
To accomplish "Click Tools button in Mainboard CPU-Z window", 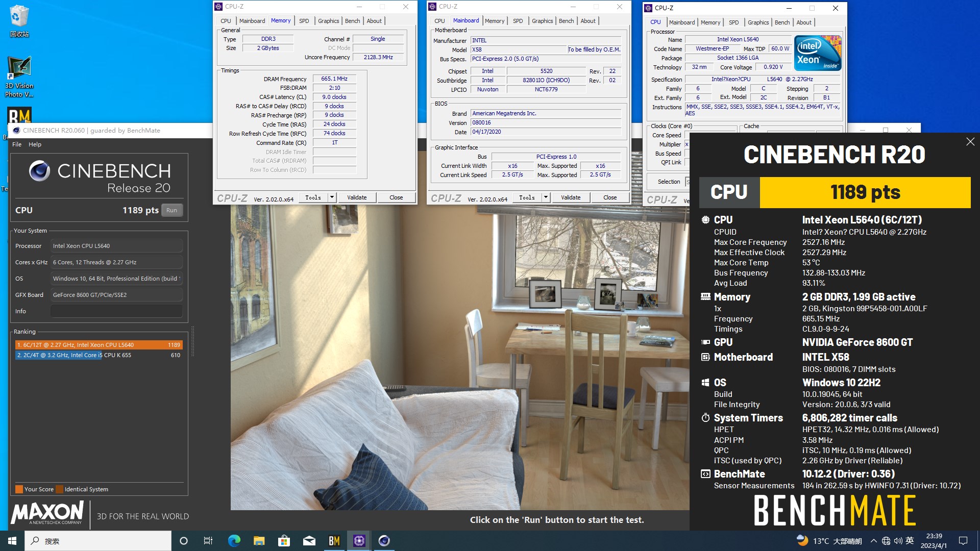I will pyautogui.click(x=527, y=197).
